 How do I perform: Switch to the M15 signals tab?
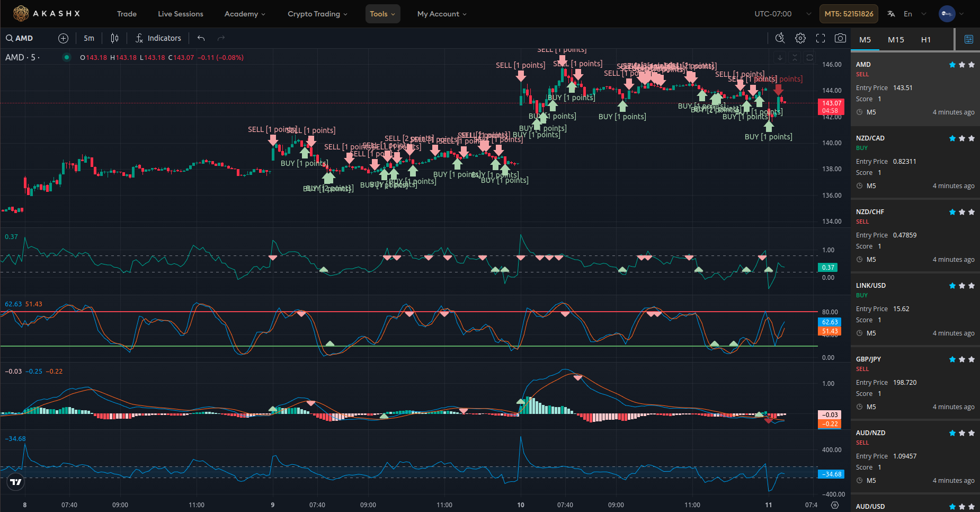pos(896,40)
